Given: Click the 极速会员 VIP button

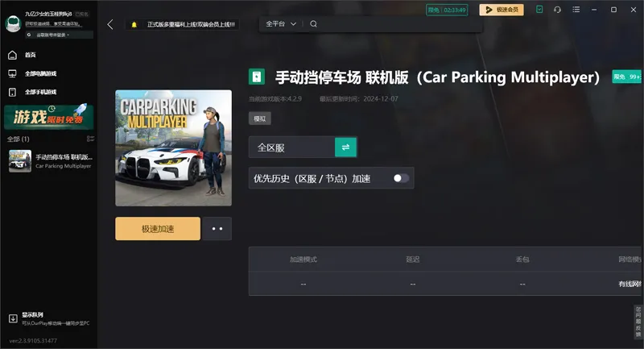Looking at the screenshot, I should tap(502, 10).
